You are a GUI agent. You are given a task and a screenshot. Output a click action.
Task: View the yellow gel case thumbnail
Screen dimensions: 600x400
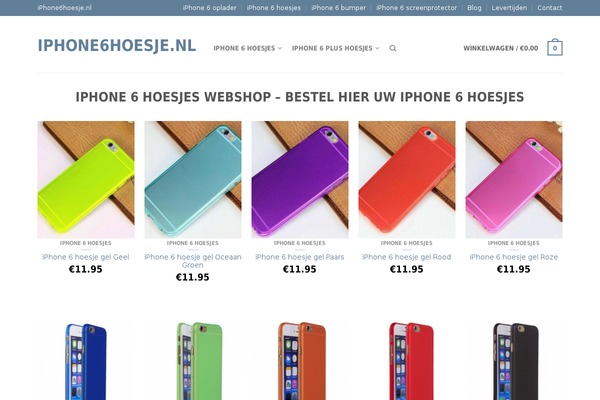(x=86, y=180)
